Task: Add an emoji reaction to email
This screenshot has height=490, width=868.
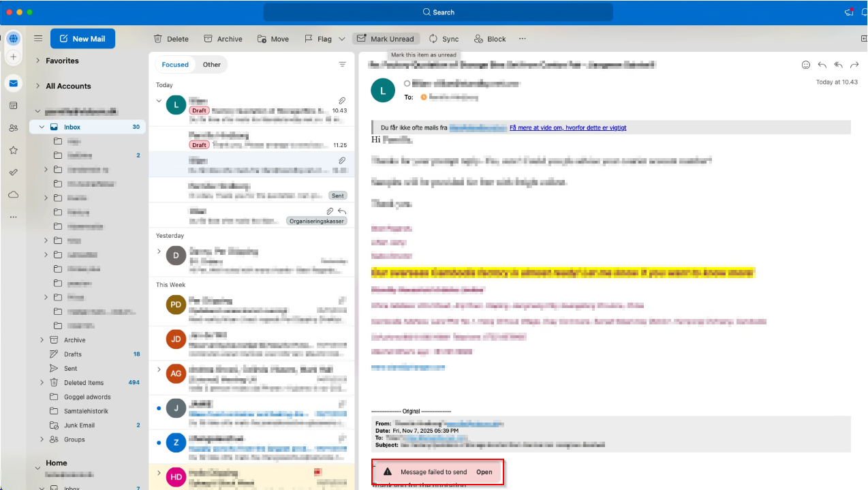Action: tap(806, 65)
